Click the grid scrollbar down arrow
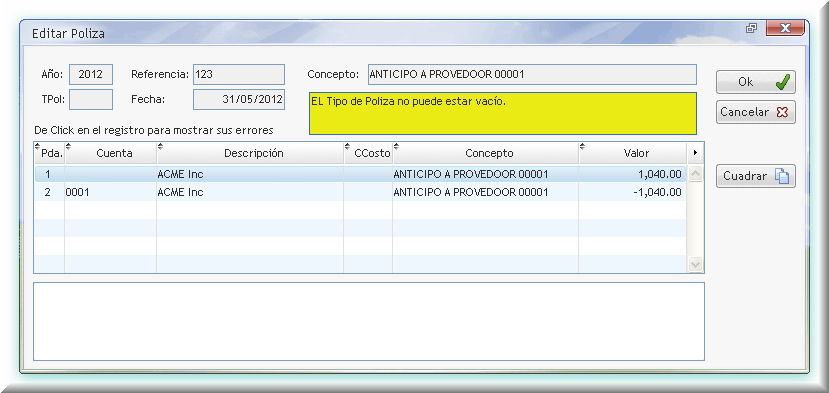 (695, 264)
